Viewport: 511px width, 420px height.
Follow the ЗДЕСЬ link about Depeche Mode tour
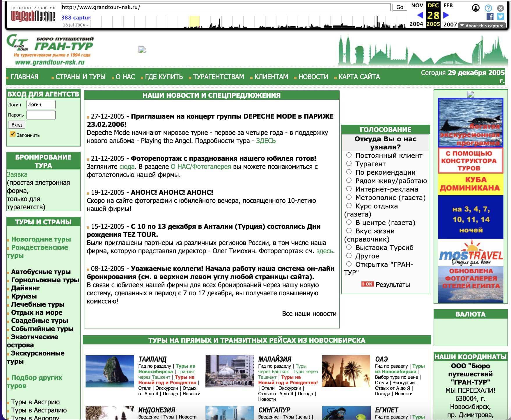coord(266,141)
